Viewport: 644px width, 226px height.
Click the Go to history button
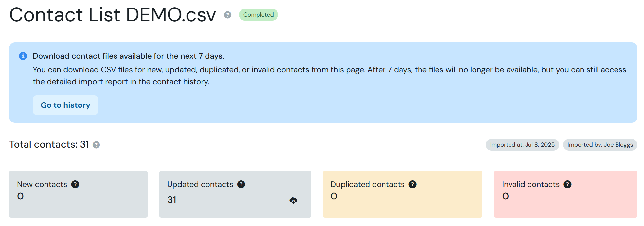pos(65,105)
